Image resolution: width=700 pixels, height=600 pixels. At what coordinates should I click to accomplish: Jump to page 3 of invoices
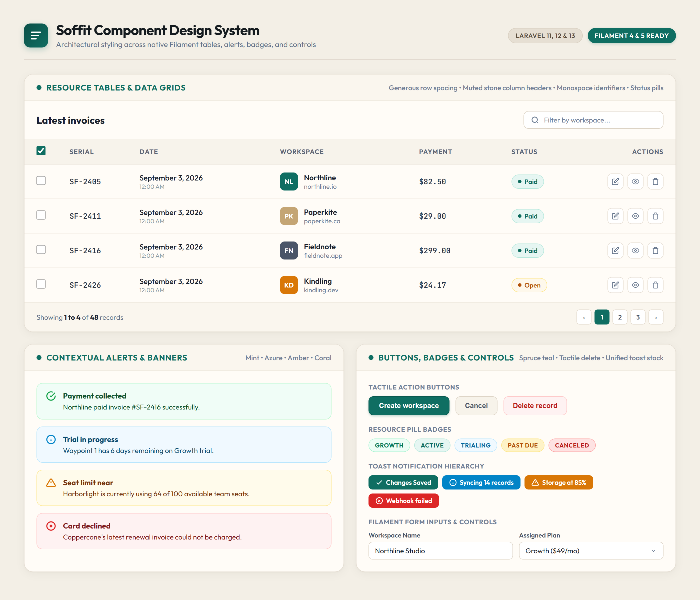[x=638, y=317]
